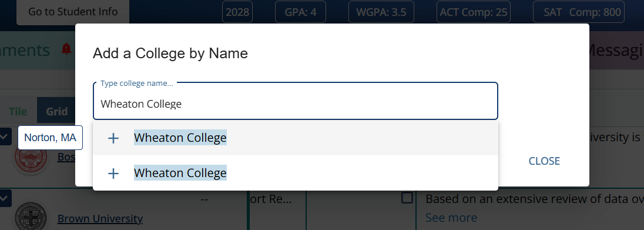
Task: Expand the Boston row chevron
Action: 5,136
